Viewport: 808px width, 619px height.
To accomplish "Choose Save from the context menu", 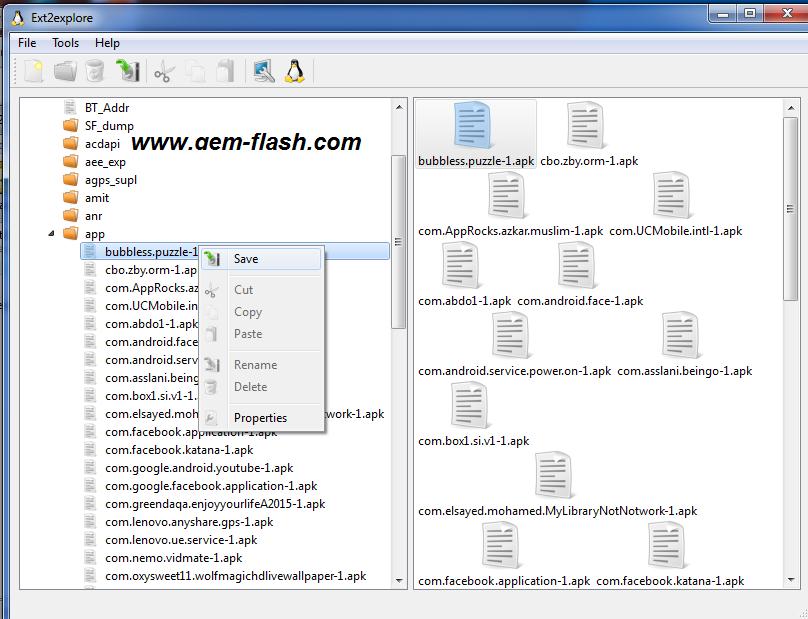I will click(262, 259).
